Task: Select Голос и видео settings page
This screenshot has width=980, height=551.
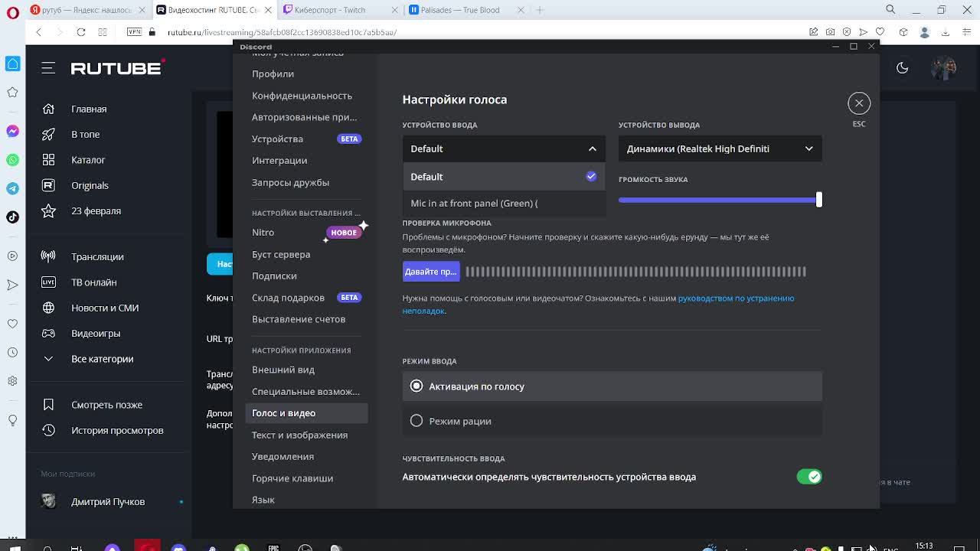Action: tap(306, 413)
